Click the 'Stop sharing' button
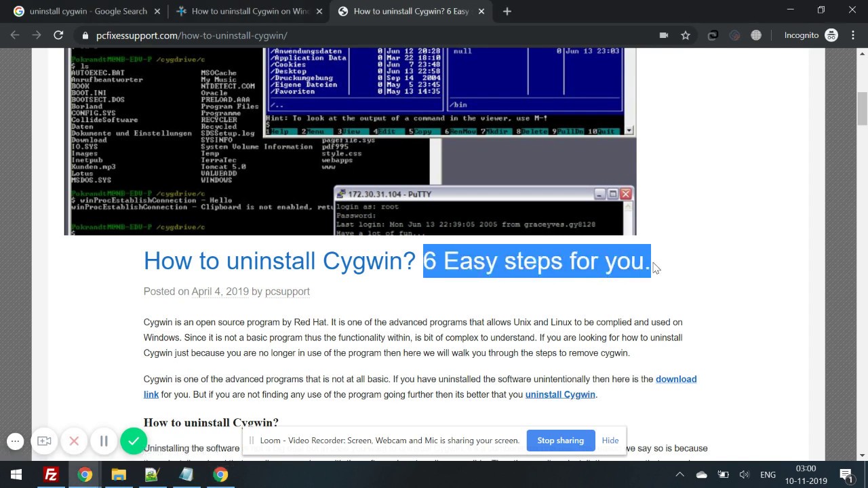This screenshot has height=488, width=868. [x=560, y=441]
